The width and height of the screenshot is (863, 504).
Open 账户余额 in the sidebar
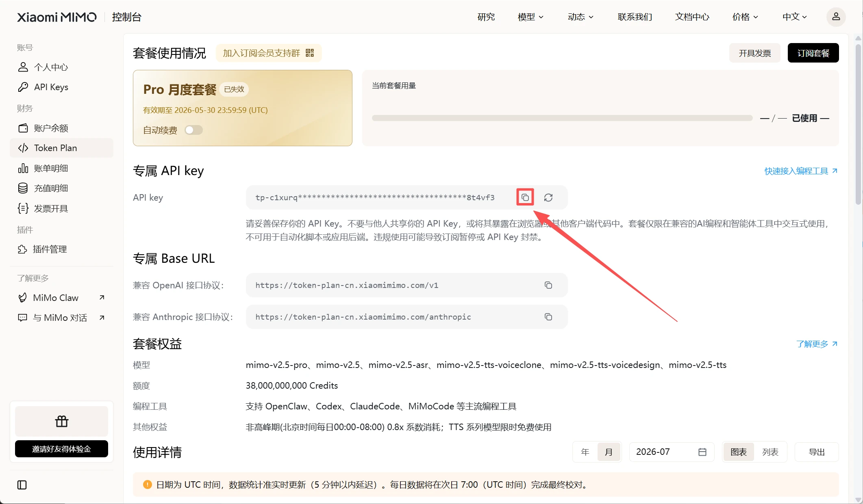[x=61, y=128]
